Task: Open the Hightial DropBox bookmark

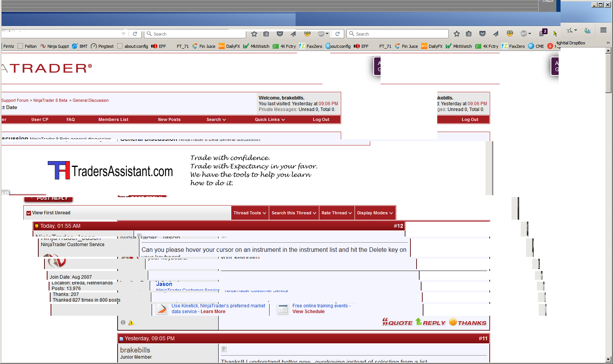Action: pyautogui.click(x=571, y=43)
